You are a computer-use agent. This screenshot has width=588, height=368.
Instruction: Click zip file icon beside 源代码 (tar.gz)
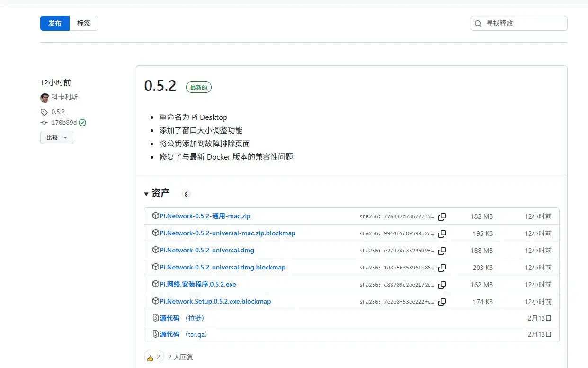pyautogui.click(x=155, y=334)
